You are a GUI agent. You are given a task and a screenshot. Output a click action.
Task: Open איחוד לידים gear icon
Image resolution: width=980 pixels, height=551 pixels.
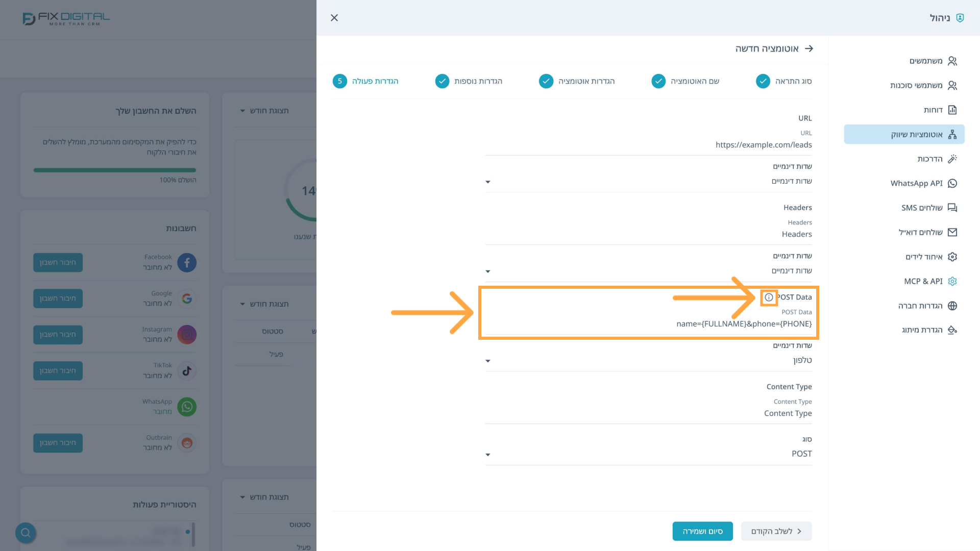952,257
